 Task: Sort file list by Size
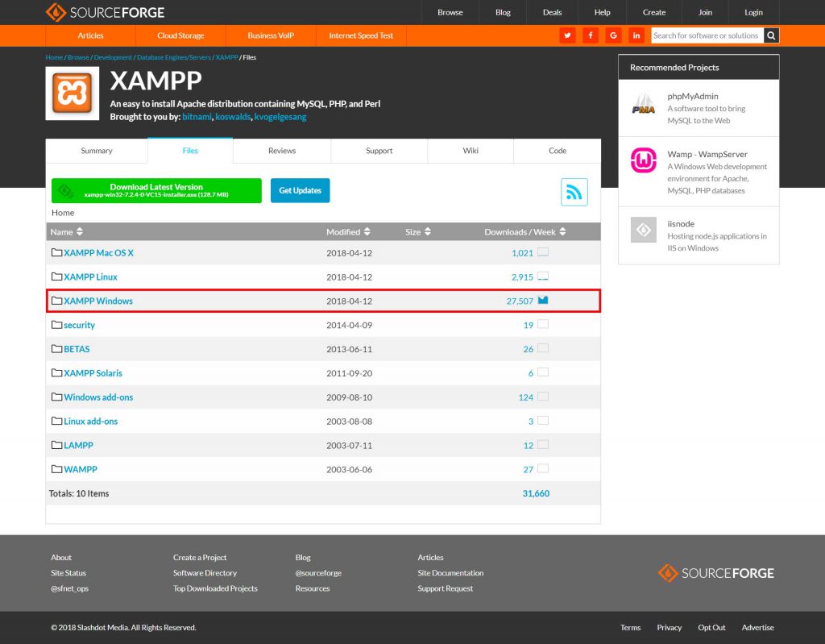tap(418, 231)
